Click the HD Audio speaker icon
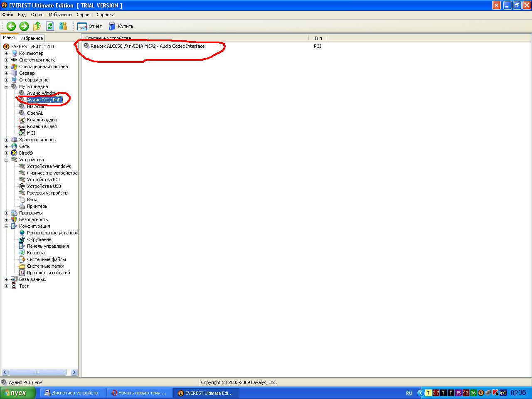Viewport: 532px width, 399px height. point(22,106)
